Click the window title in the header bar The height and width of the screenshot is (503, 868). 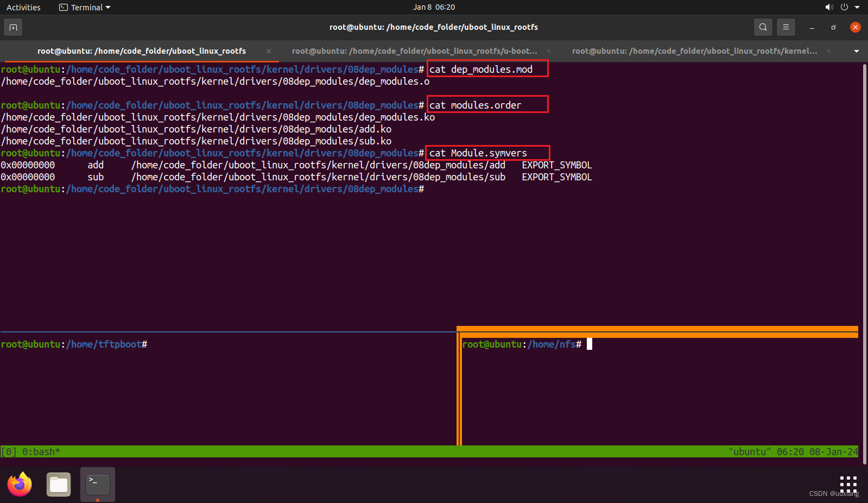[434, 27]
